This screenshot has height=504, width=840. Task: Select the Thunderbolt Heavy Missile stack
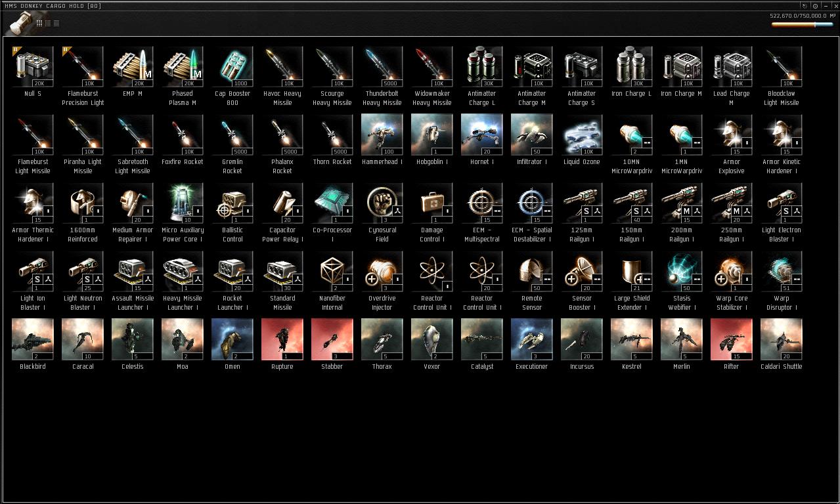pos(382,66)
